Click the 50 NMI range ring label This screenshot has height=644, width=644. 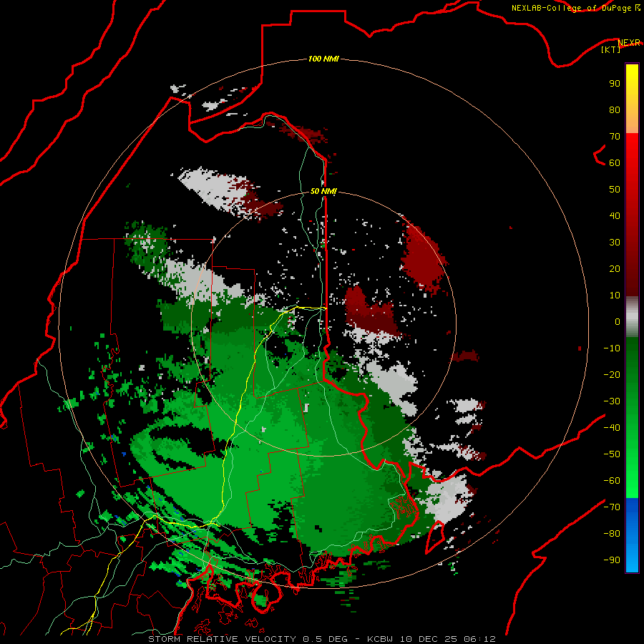pos(323,191)
